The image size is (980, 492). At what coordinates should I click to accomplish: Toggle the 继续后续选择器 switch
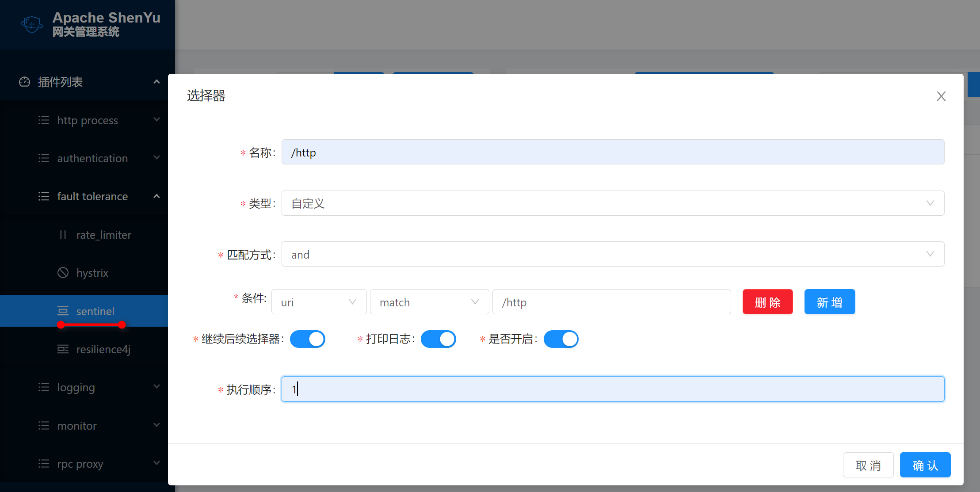(307, 339)
